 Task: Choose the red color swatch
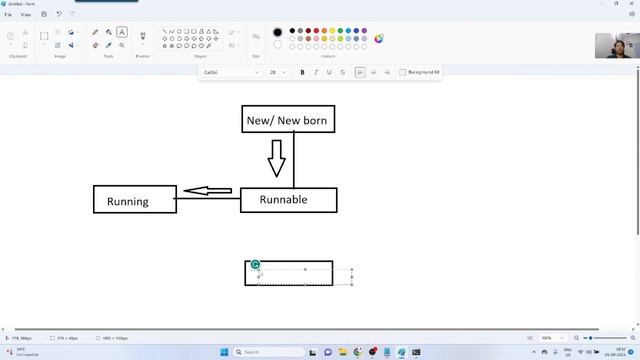(316, 31)
